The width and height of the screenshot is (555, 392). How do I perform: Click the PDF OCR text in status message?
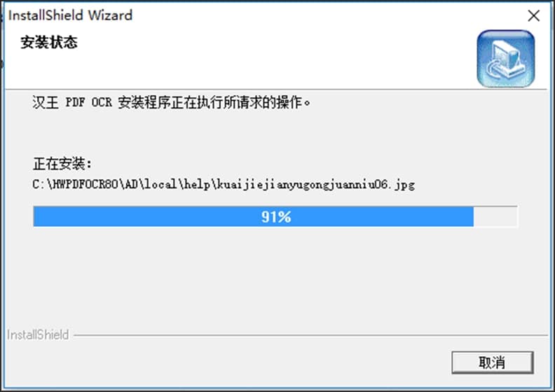tap(89, 102)
